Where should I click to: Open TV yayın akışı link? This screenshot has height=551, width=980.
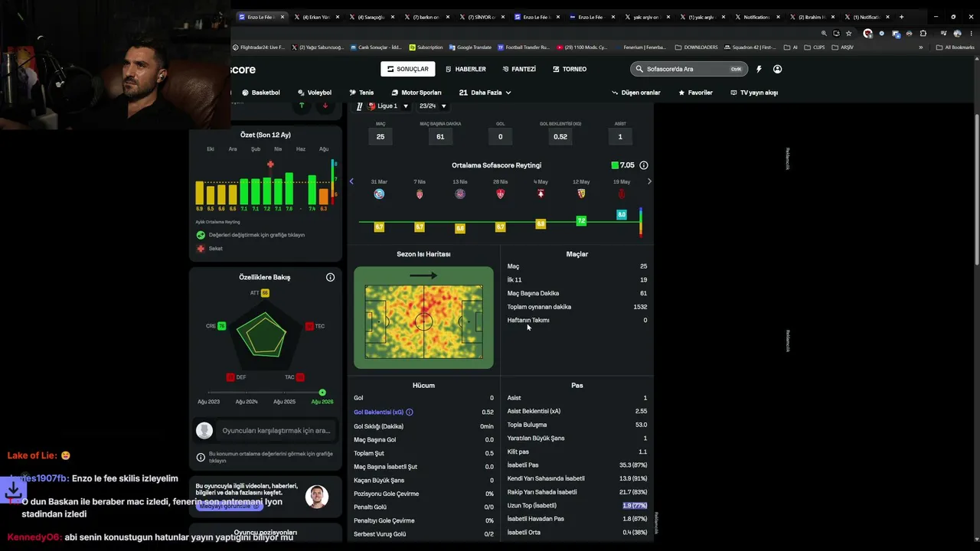[x=754, y=93]
